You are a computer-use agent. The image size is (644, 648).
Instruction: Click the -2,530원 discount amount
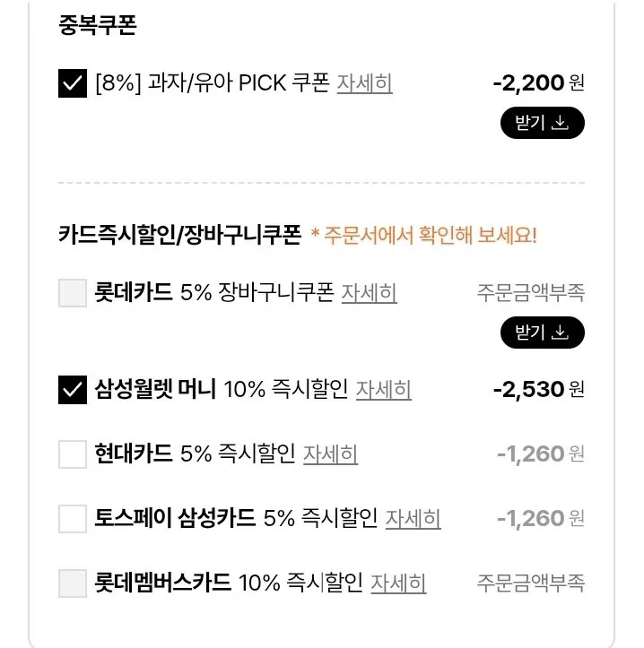click(538, 390)
